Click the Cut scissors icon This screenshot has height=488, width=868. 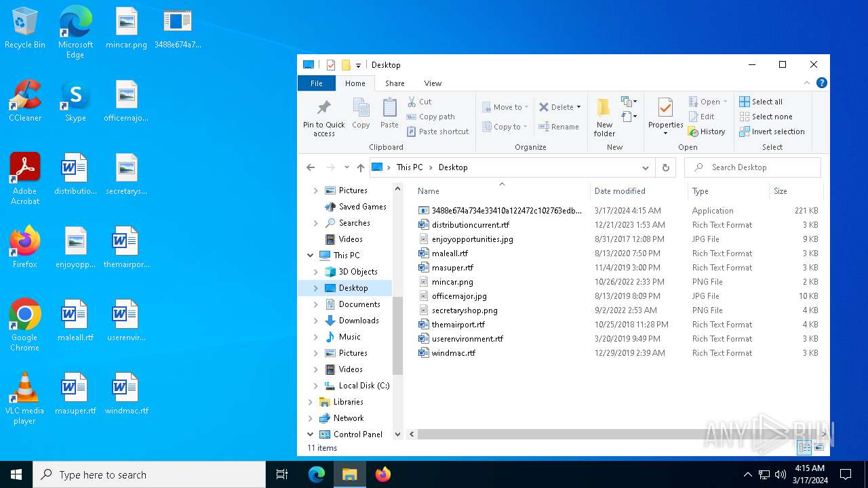pyautogui.click(x=412, y=102)
